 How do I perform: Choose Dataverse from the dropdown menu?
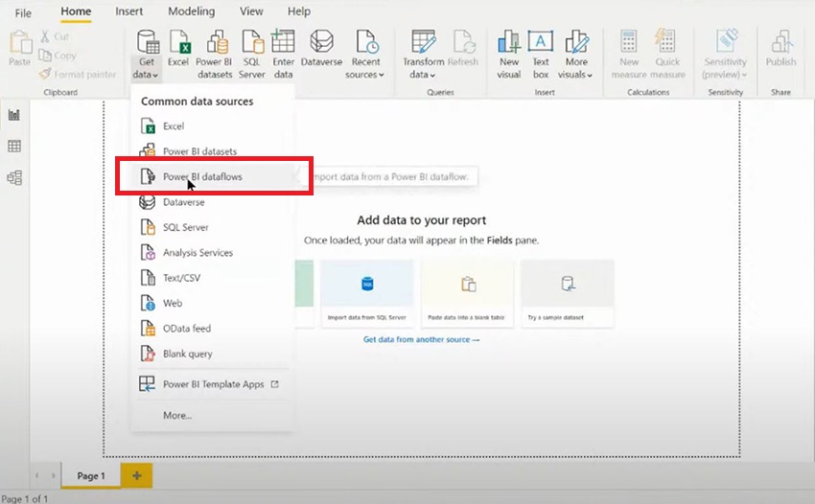(213, 202)
